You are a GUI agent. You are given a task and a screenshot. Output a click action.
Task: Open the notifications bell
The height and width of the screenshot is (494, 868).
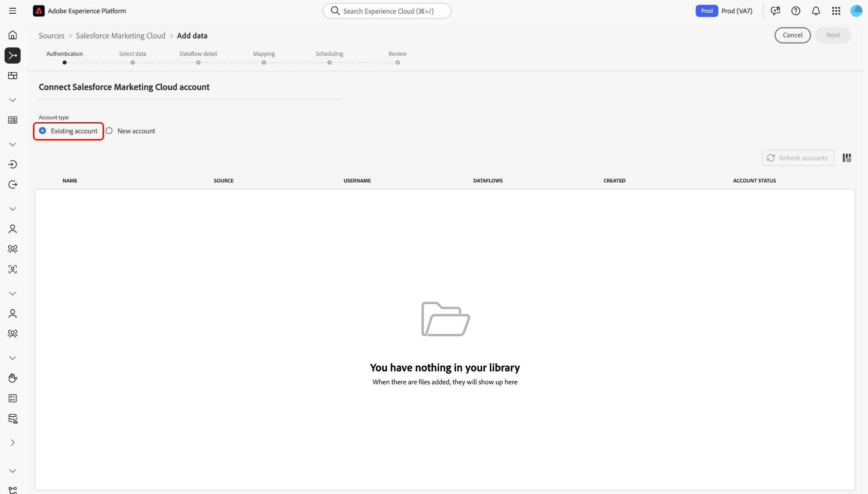coord(816,11)
